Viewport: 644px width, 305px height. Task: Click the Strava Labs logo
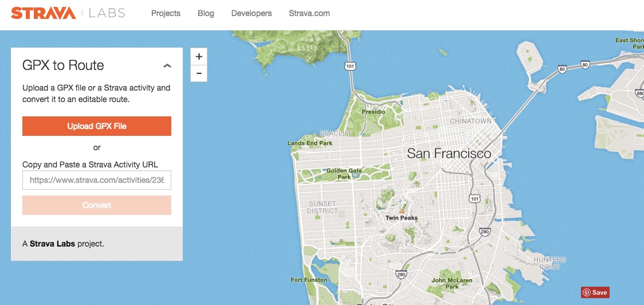(68, 13)
